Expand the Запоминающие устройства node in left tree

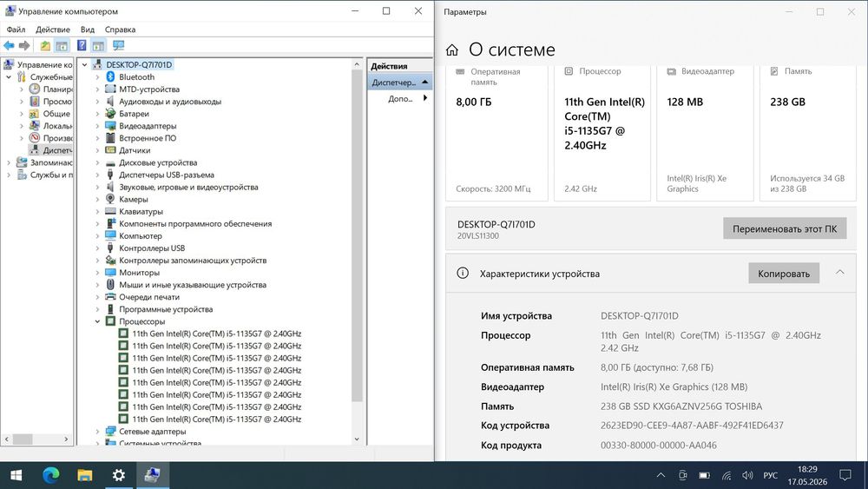9,162
